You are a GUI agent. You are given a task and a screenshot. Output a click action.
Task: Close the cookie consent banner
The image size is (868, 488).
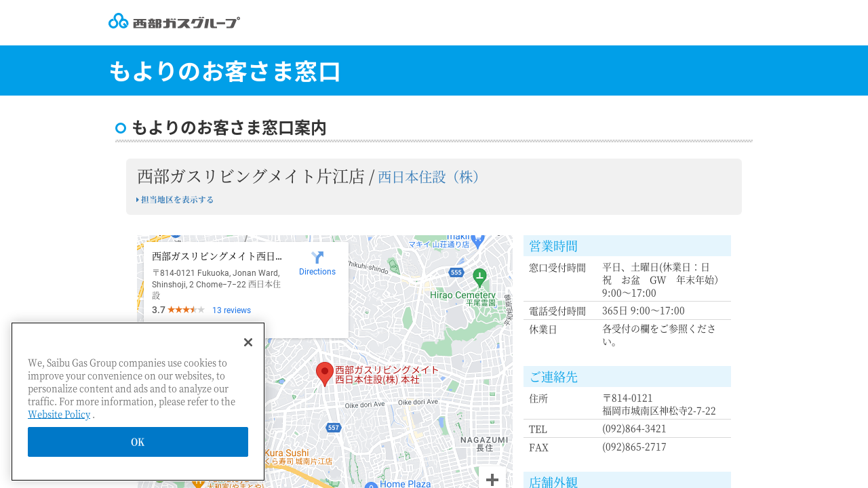tap(248, 342)
